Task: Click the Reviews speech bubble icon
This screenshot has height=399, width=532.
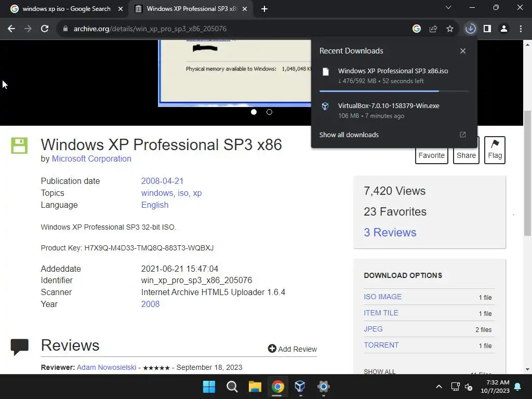Action: click(20, 347)
